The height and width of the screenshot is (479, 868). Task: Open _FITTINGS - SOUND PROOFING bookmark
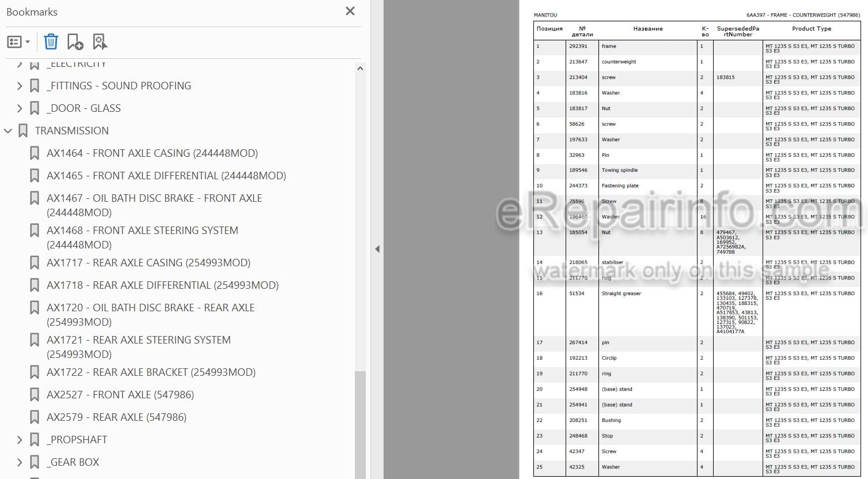point(119,86)
